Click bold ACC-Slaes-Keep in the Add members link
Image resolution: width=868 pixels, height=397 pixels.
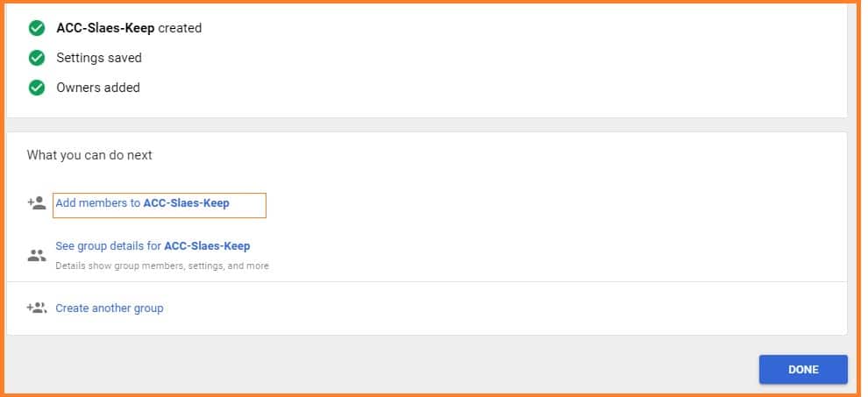click(186, 203)
